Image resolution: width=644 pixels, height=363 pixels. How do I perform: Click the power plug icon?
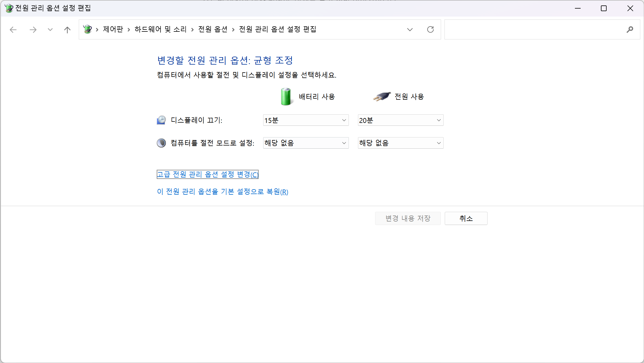coord(382,97)
